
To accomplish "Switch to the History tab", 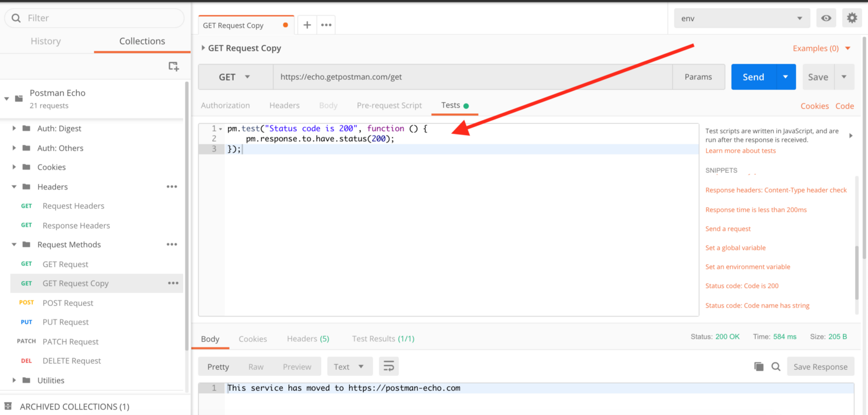I will [x=46, y=41].
